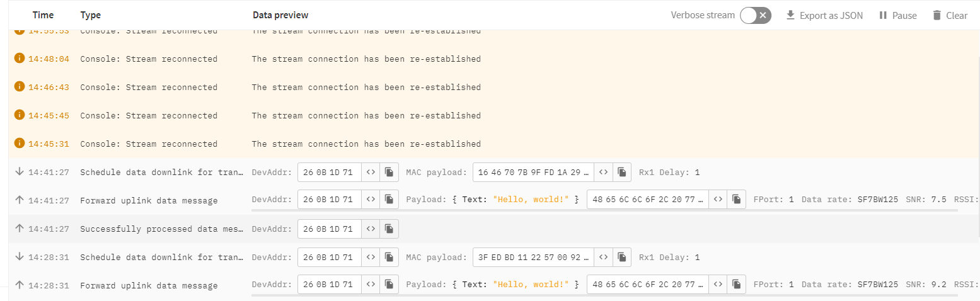Open Successfully processed data message row
Screen dimensions: 980x301
pos(493,229)
